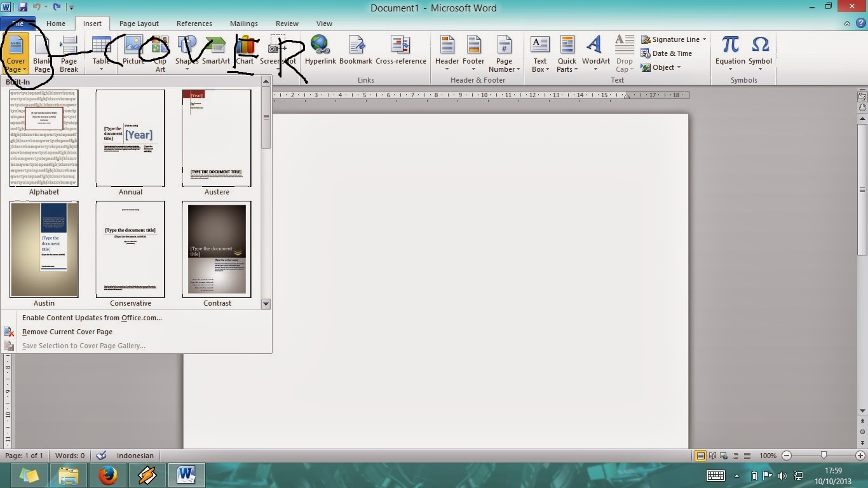Click the Indonesian language indicator

pos(135,456)
